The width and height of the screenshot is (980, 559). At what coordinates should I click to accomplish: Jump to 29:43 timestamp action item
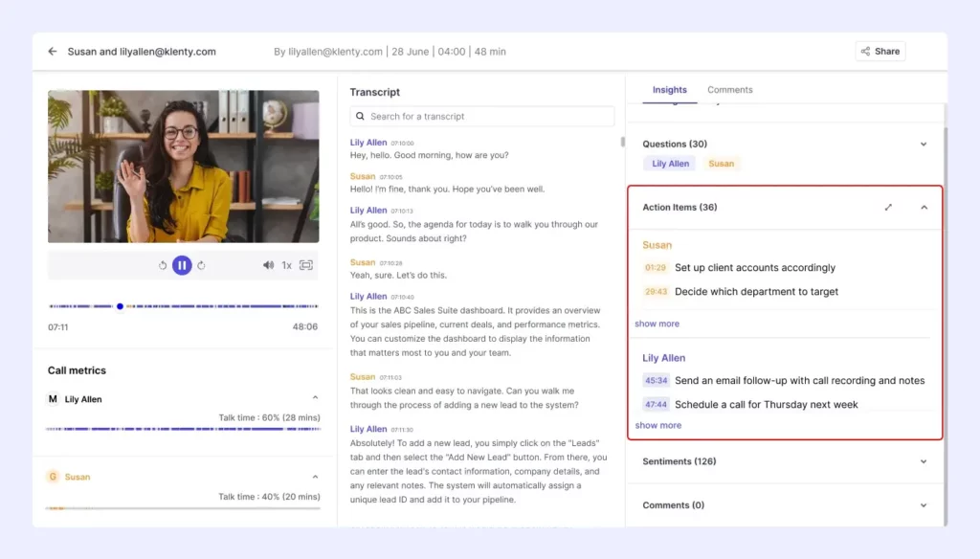pos(656,291)
